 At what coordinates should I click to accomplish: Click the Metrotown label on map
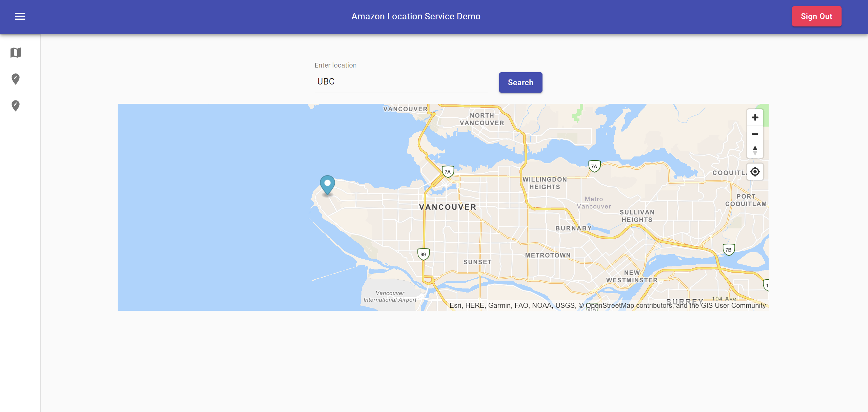548,255
